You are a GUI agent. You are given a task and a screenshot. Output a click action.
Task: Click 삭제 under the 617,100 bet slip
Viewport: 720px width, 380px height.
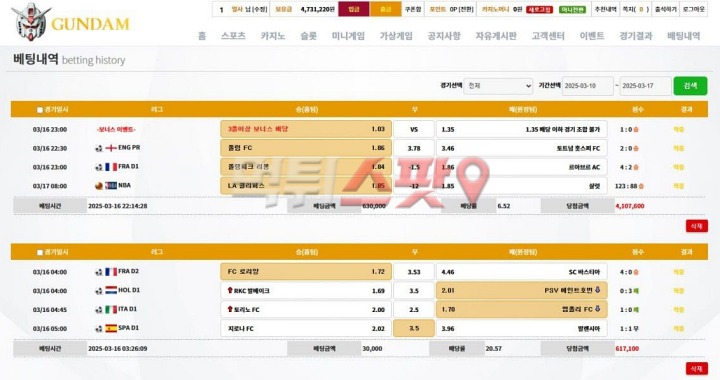[696, 369]
